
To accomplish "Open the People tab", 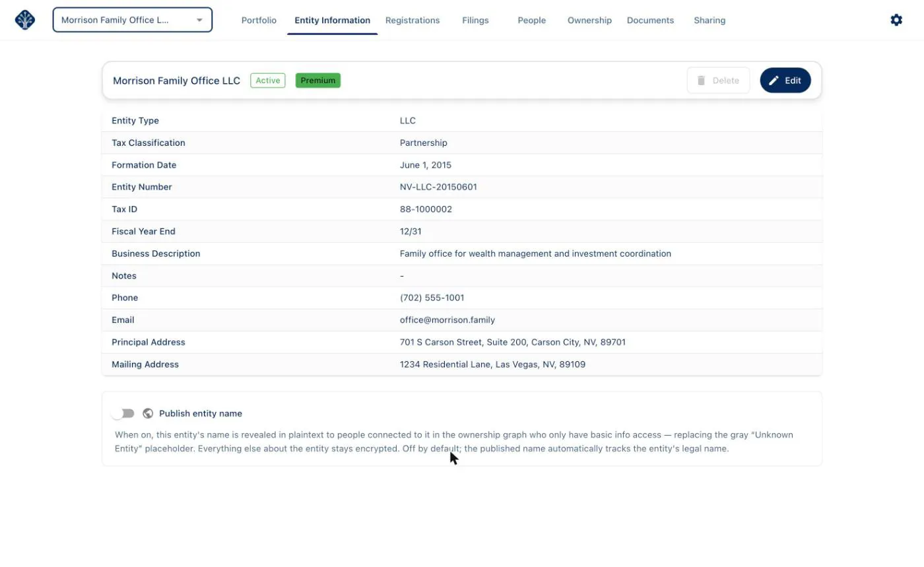I will click(x=531, y=20).
